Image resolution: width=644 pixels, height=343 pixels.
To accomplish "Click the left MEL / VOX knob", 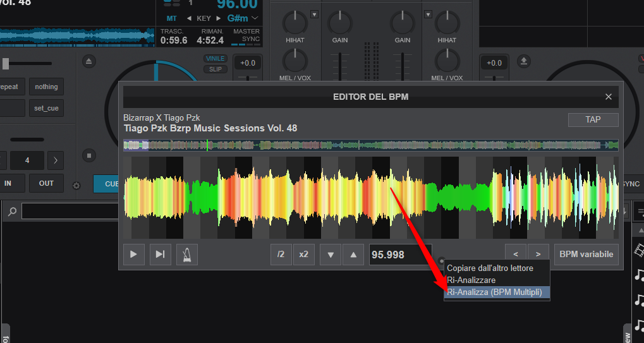I will [295, 60].
